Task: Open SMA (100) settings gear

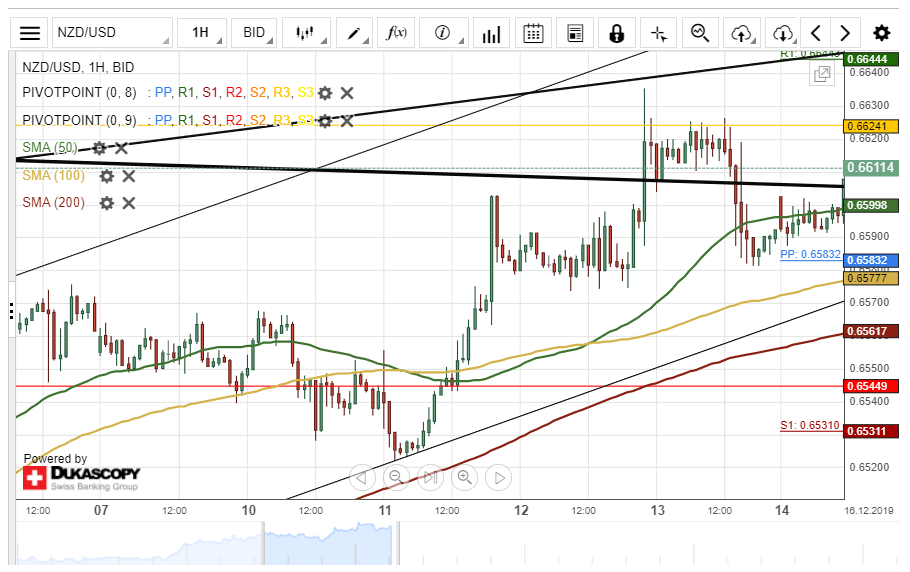Action: [x=107, y=176]
